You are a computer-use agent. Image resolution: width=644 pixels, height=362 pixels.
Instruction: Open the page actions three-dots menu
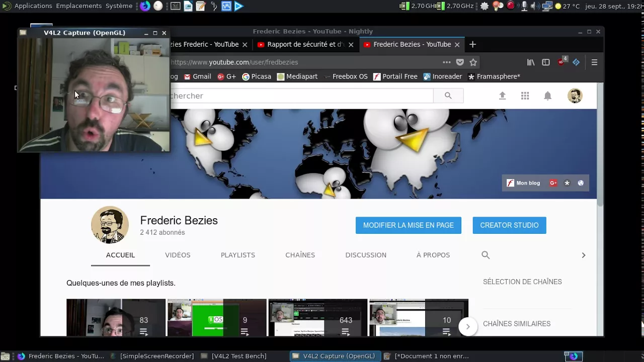click(446, 62)
